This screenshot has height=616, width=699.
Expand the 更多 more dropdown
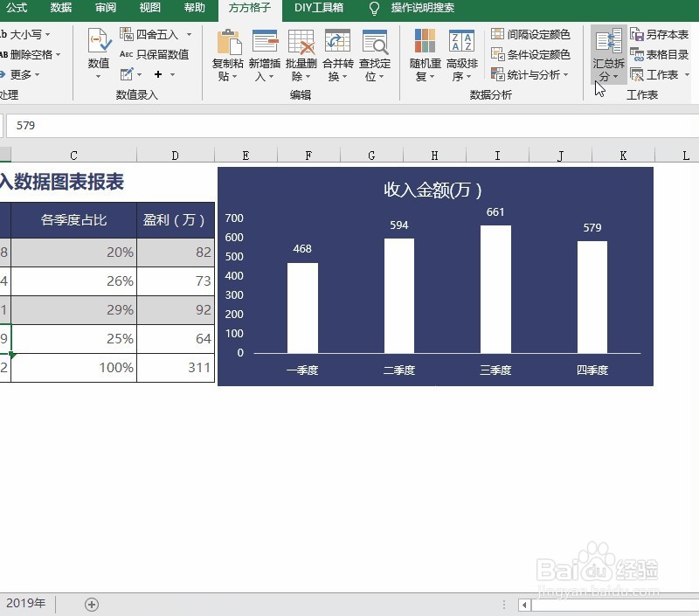(x=37, y=74)
